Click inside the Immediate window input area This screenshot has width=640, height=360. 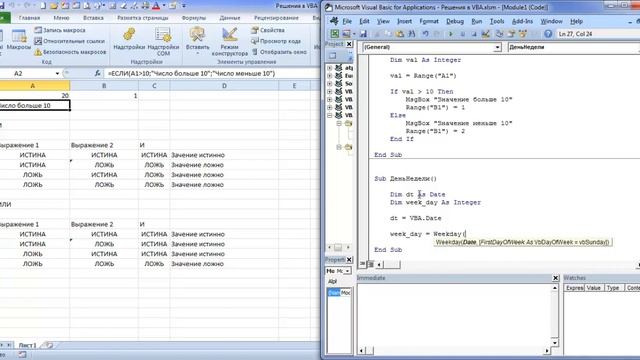coord(454,315)
